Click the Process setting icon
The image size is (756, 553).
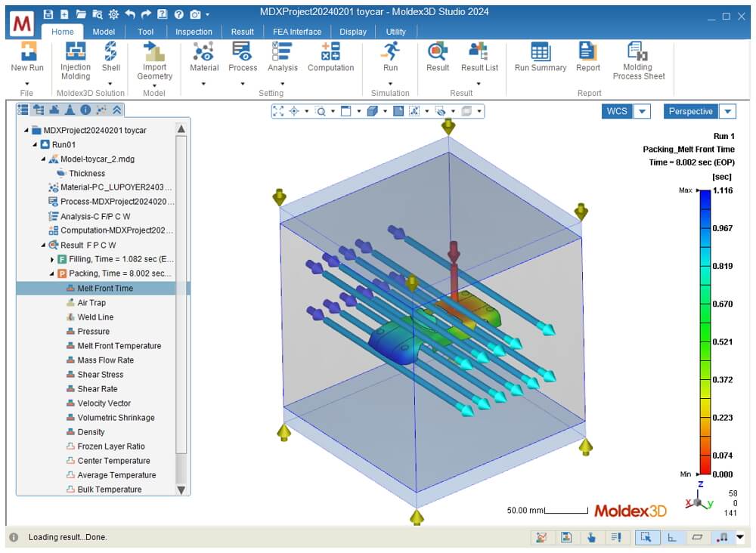(x=243, y=52)
